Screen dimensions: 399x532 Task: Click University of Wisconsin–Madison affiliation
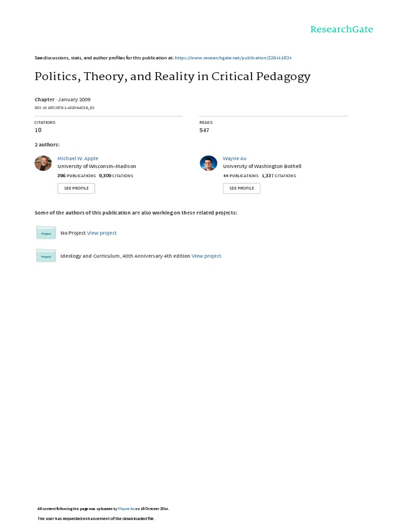click(97, 167)
